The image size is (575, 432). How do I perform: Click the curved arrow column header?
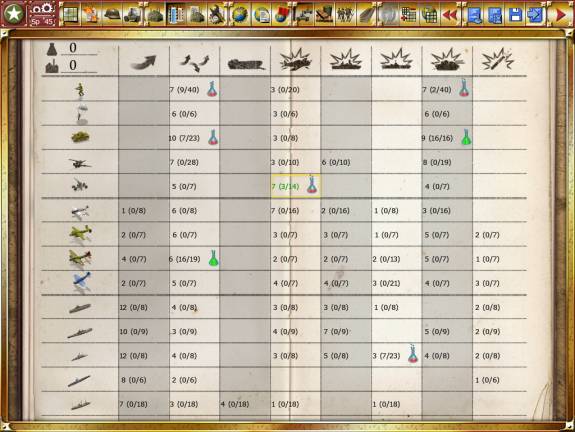click(143, 62)
